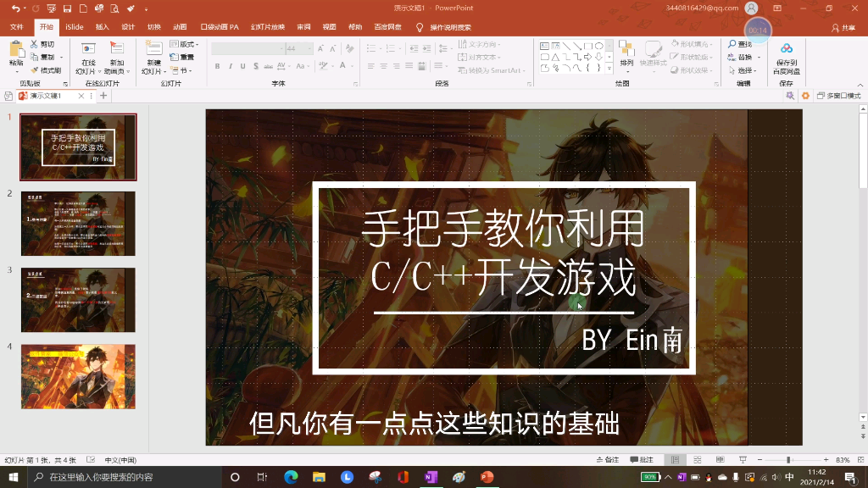This screenshot has width=868, height=488.
Task: Expand the shapes gallery in the drawing group
Action: tap(608, 66)
